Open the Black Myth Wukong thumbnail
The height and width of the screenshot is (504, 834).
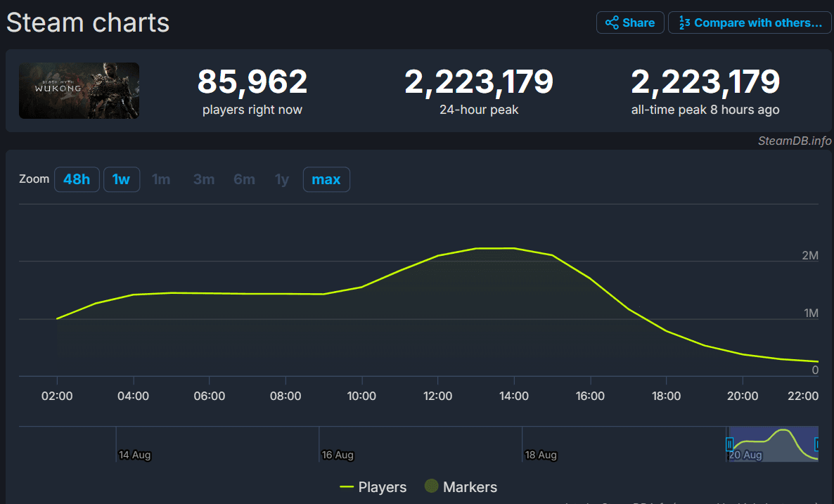click(79, 91)
